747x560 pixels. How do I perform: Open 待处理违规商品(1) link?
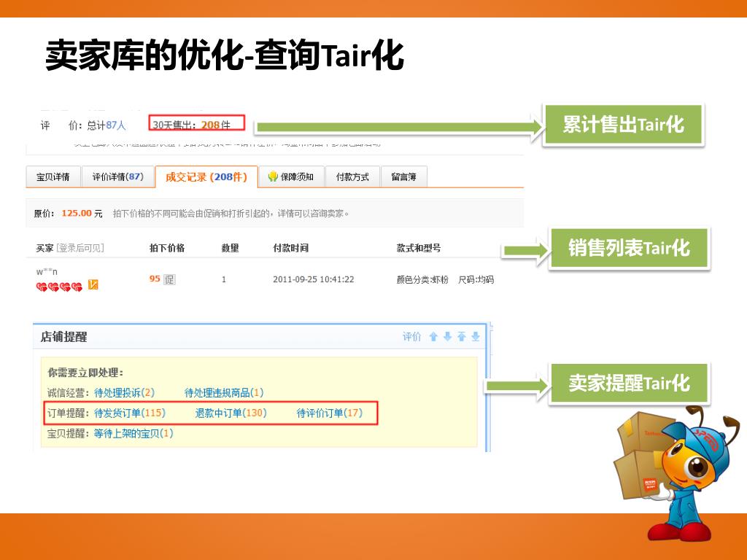[x=224, y=393]
